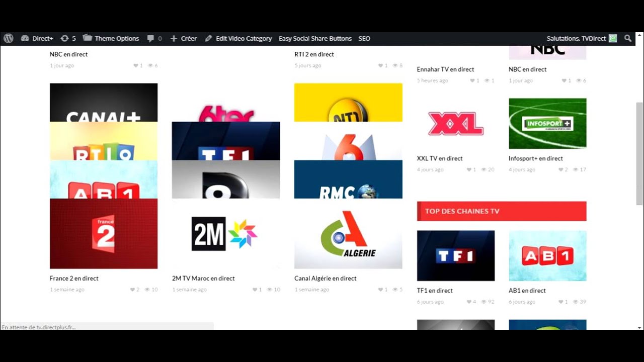Click Edit Video Category
Image resolution: width=644 pixels, height=362 pixels.
tap(238, 38)
